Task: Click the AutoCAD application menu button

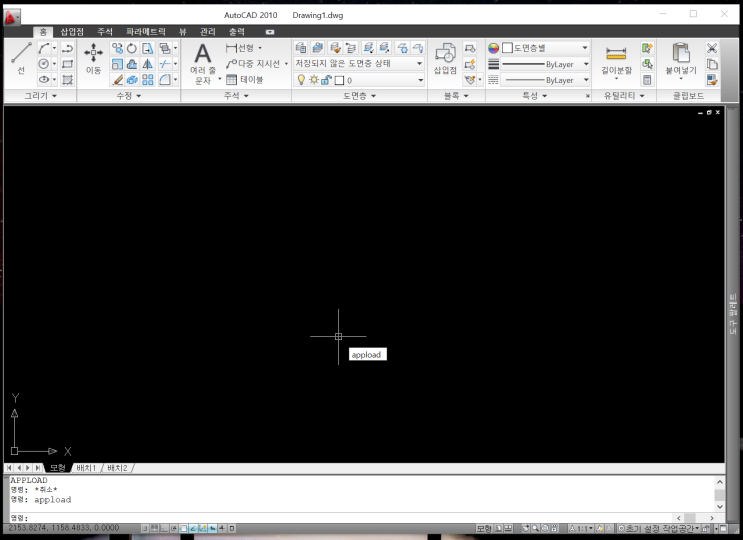Action: point(11,17)
